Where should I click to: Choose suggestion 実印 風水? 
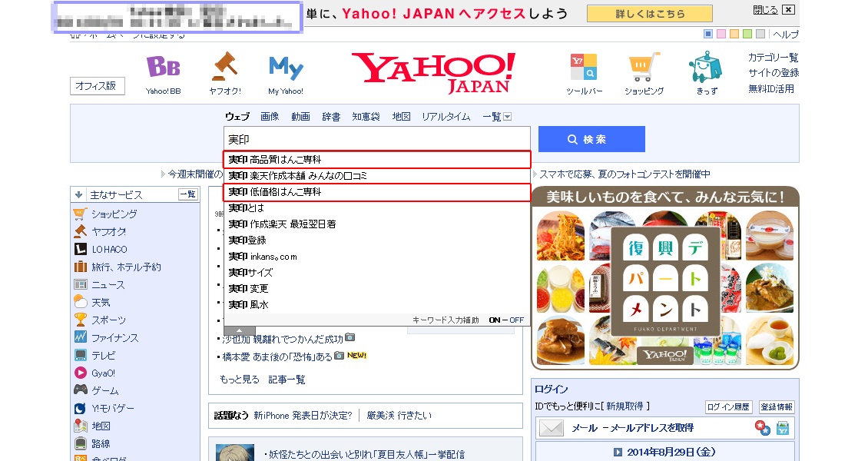[x=377, y=305]
